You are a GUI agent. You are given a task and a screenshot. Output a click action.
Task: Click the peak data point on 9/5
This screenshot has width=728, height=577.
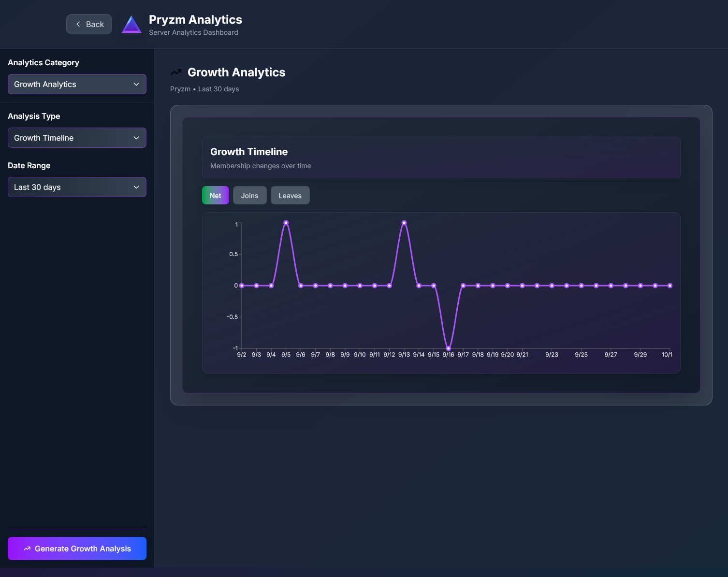click(x=286, y=223)
